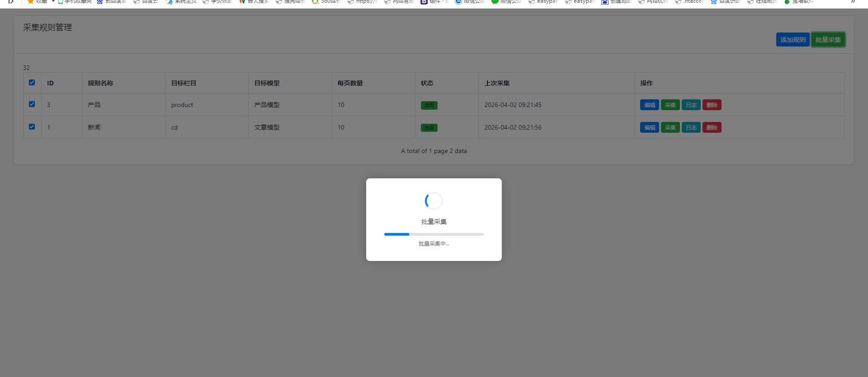Click the batch collection progress bar

434,234
